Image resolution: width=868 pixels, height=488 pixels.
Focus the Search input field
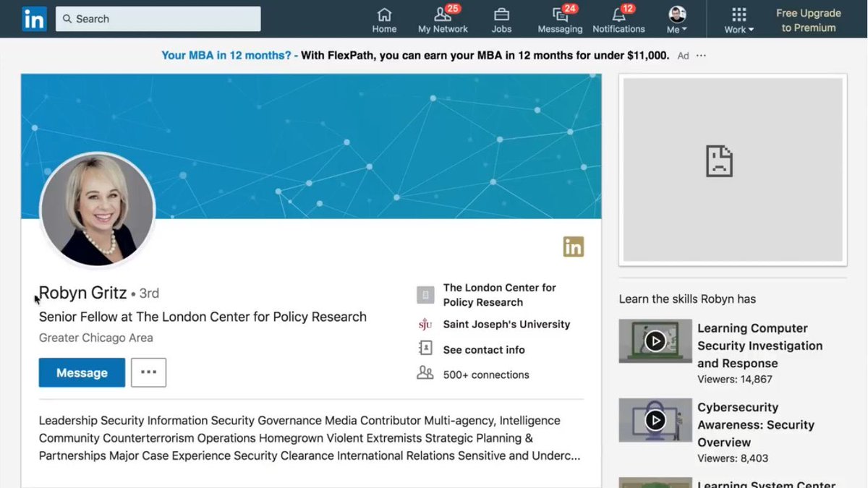coord(158,19)
